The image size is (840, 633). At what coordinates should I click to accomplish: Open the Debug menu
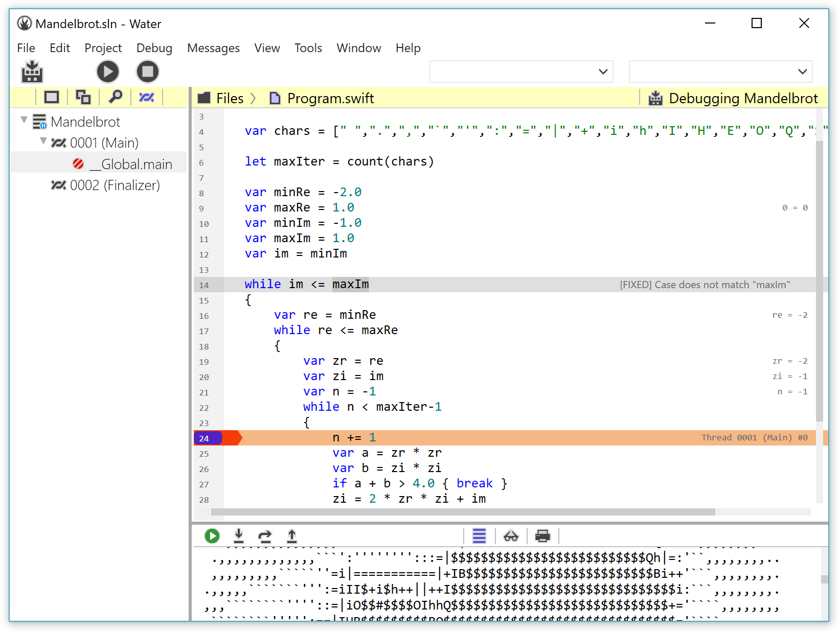[x=154, y=48]
